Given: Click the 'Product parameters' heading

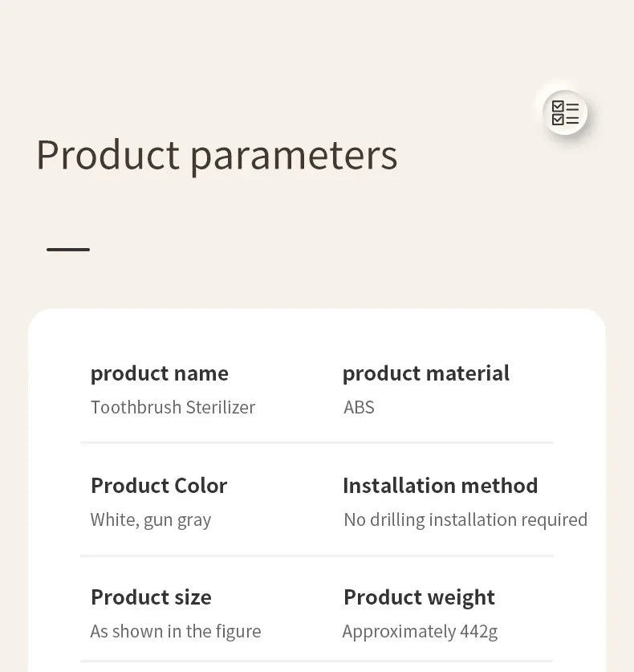Looking at the screenshot, I should (217, 156).
